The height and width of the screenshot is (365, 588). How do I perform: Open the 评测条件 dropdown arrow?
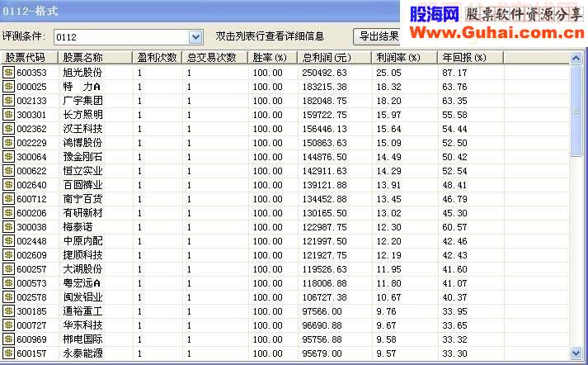[195, 37]
